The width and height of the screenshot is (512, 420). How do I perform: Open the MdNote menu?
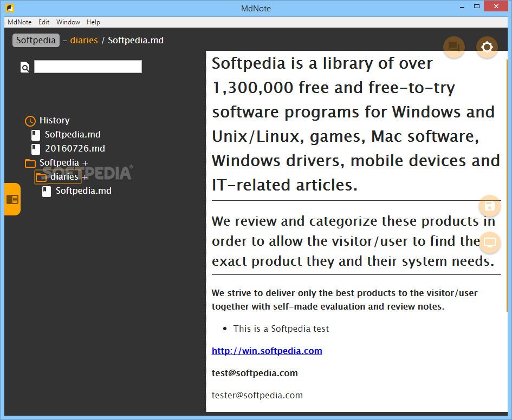click(20, 22)
